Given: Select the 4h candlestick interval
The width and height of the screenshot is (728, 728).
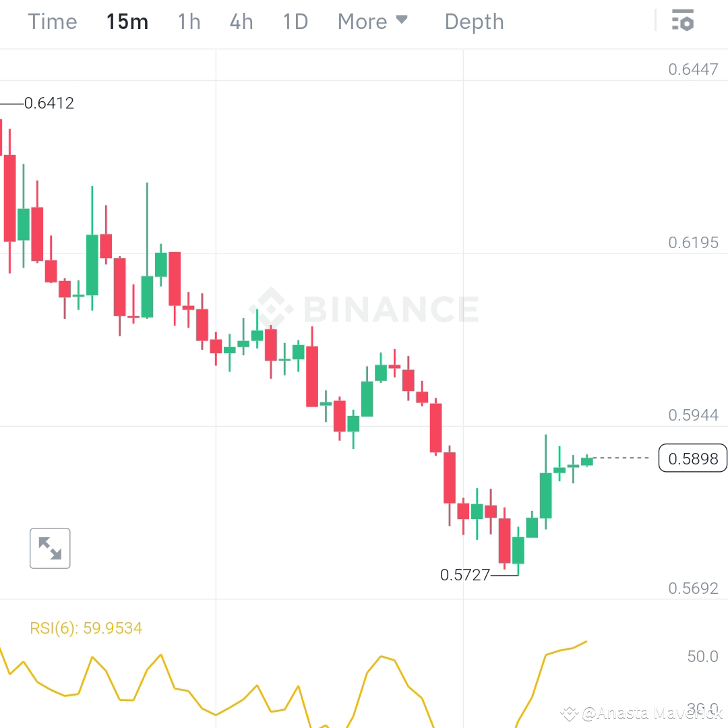Looking at the screenshot, I should click(241, 21).
